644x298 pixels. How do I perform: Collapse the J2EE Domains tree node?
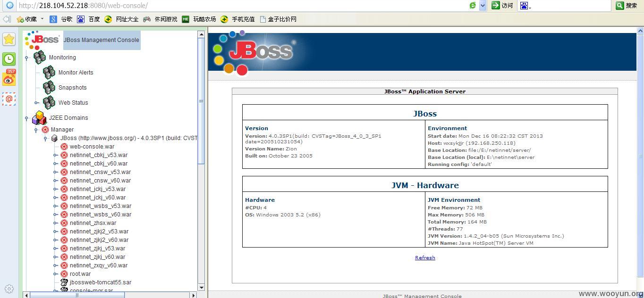tap(27, 118)
